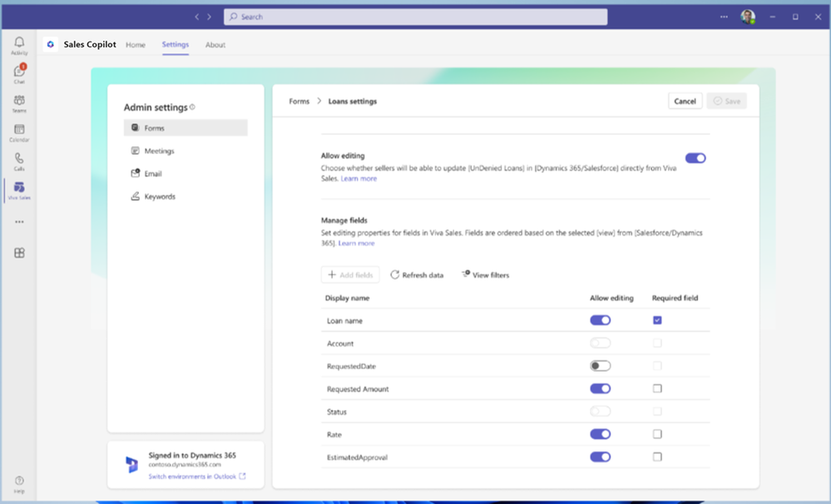Viewport: 831px width, 504px height.
Task: Click the Display name column header
Action: (347, 298)
